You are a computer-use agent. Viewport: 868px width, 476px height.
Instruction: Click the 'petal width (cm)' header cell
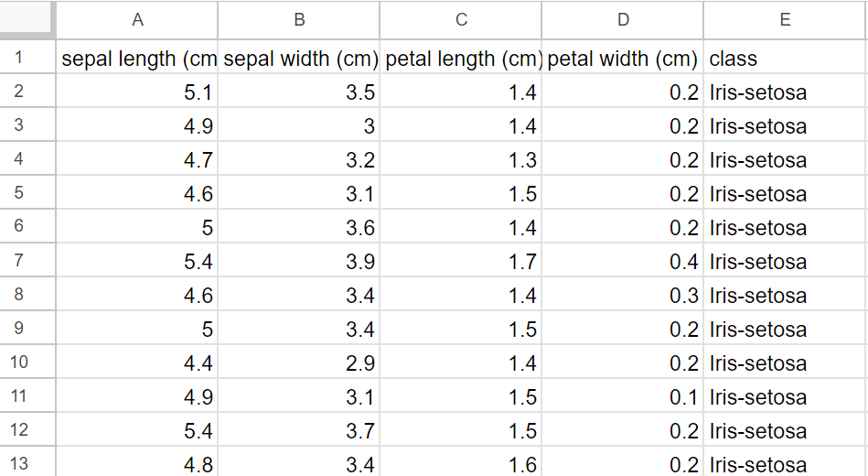tap(623, 57)
